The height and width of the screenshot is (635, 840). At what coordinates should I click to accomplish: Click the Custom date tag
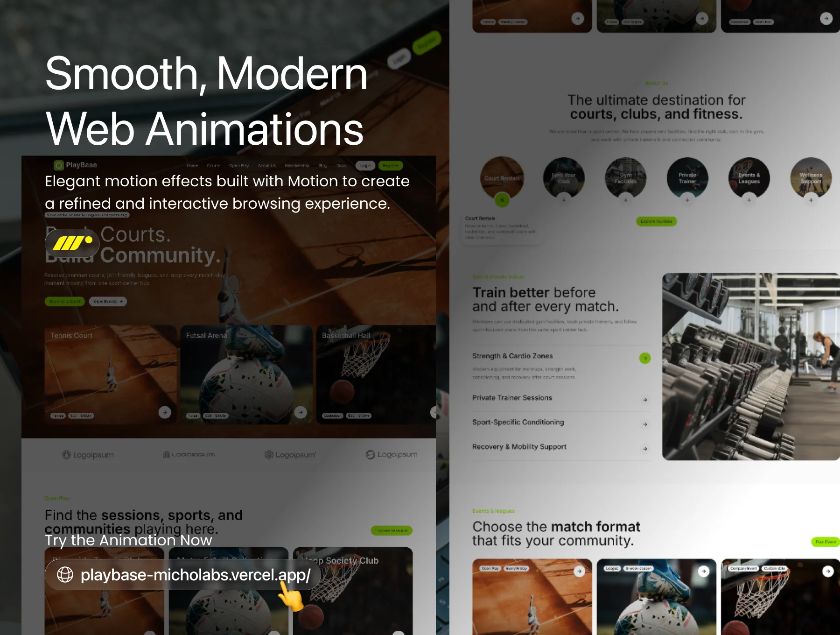point(775,569)
